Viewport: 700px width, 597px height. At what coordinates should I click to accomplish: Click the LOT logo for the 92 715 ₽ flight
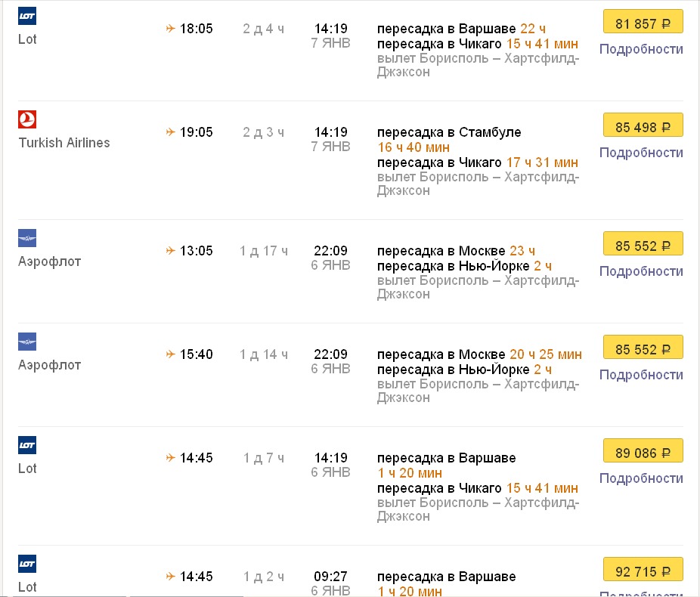pos(27,564)
